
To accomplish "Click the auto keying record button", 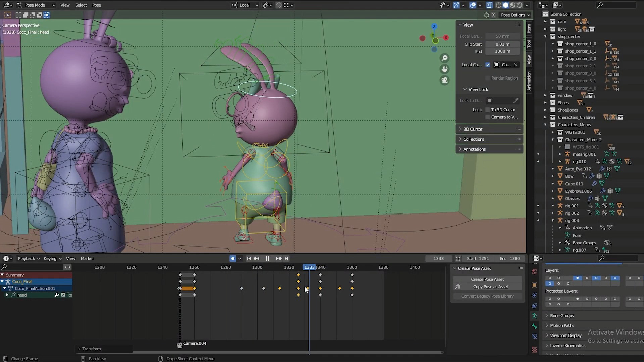I will 232,259.
